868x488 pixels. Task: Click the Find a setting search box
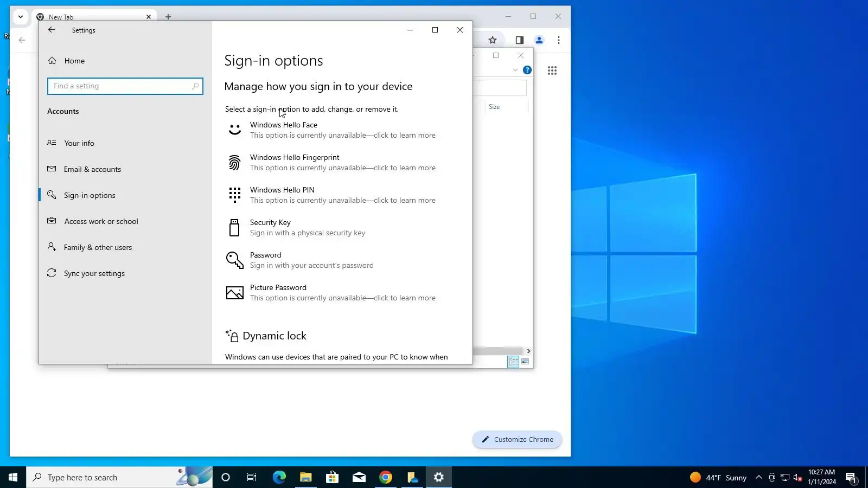[x=125, y=86]
